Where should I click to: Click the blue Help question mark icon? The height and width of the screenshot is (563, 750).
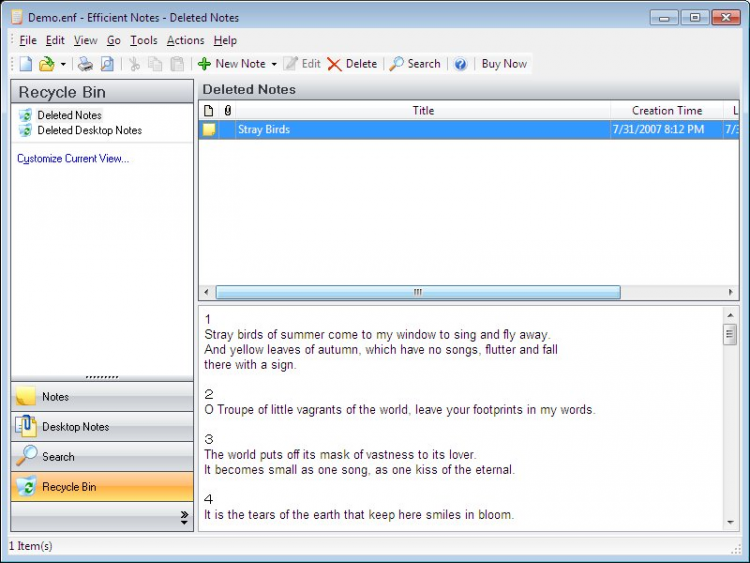coord(460,64)
